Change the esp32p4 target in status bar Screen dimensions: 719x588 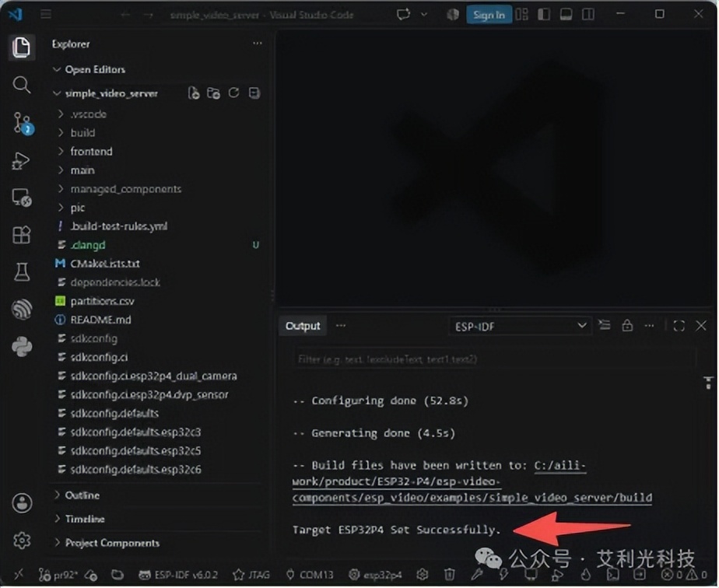[x=376, y=575]
